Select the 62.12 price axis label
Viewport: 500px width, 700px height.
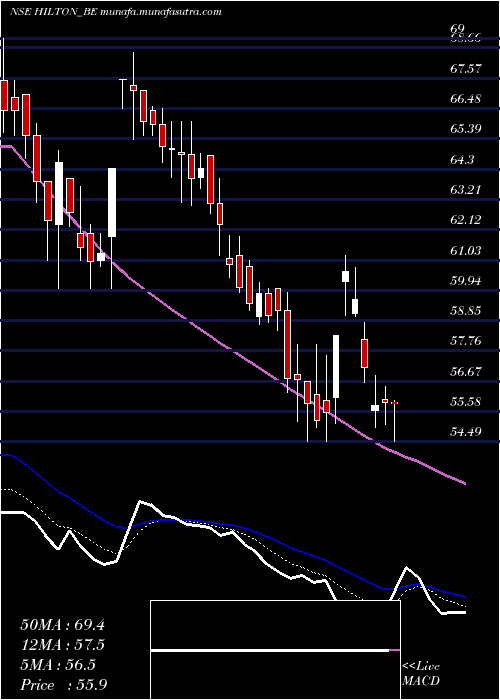466,220
